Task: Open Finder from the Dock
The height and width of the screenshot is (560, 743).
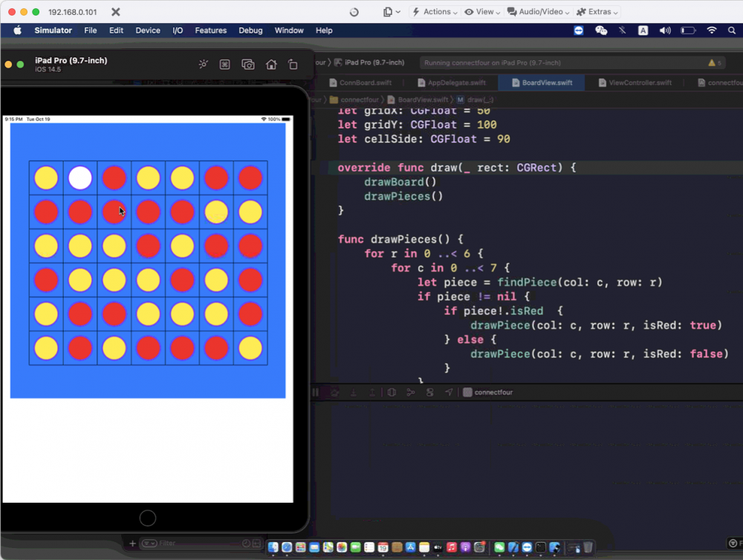Action: 273,547
